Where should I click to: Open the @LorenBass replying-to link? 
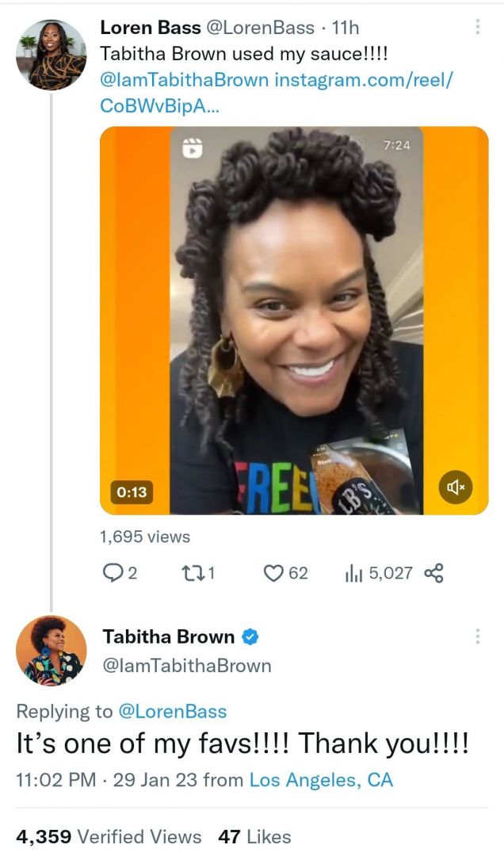click(x=172, y=712)
